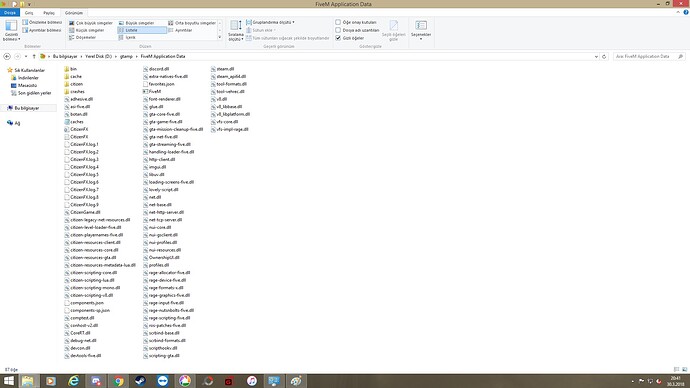The height and width of the screenshot is (388, 690).
Task: Go to Bu bilgisayar in breadcrumb
Action: click(65, 57)
